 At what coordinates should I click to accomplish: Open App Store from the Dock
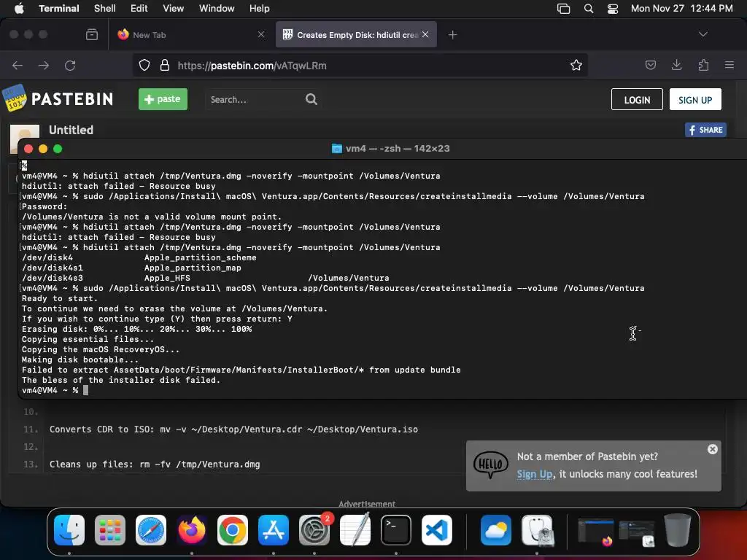(274, 530)
